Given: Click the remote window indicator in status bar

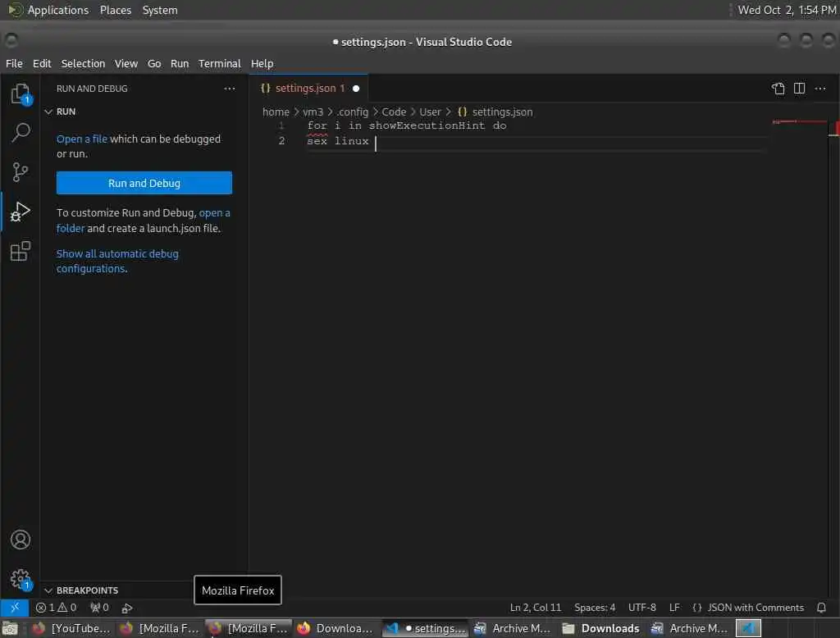Looking at the screenshot, I should tap(15, 608).
